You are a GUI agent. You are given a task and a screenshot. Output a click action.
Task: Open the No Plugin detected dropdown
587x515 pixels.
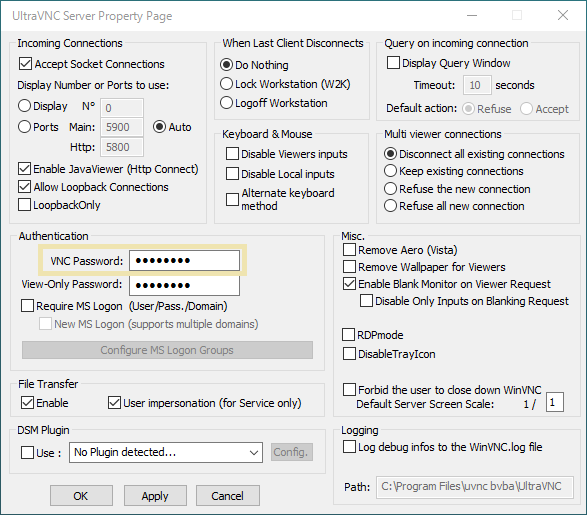click(166, 452)
